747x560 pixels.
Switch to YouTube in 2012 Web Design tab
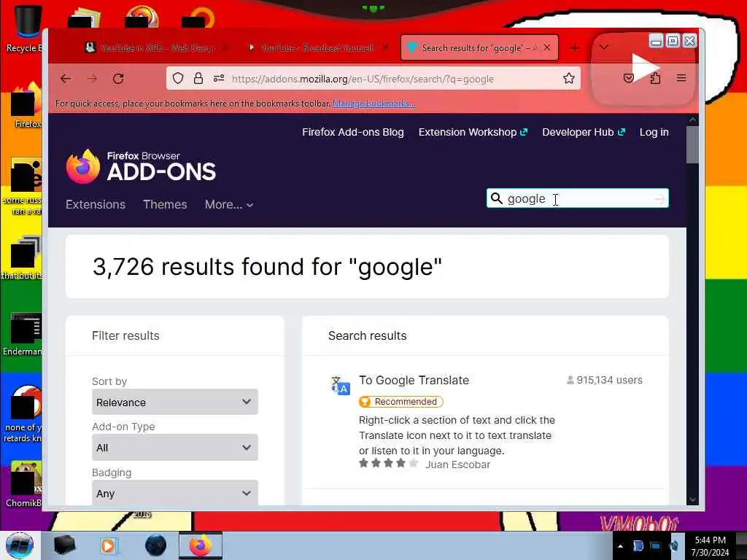158,47
